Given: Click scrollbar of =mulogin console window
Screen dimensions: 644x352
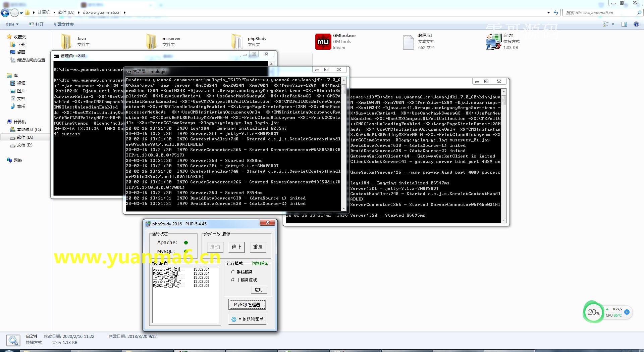Looking at the screenshot, I should pyautogui.click(x=343, y=90).
